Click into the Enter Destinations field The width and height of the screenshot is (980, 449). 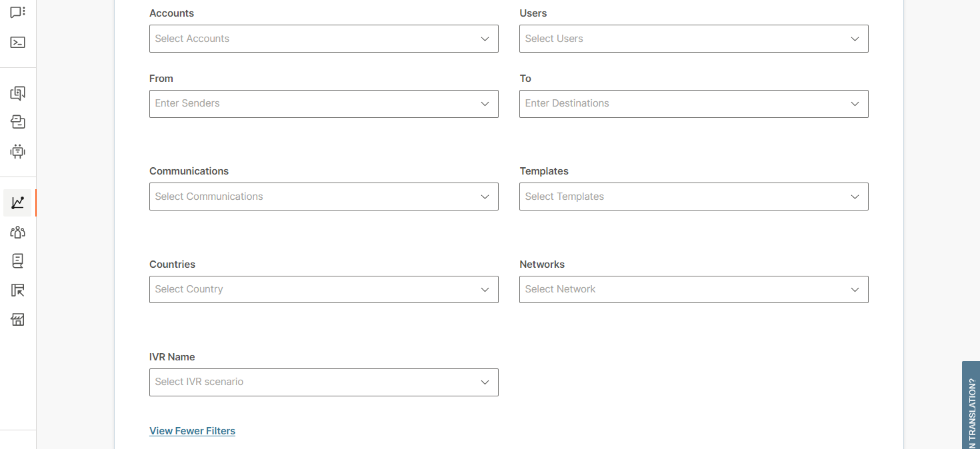click(x=683, y=104)
